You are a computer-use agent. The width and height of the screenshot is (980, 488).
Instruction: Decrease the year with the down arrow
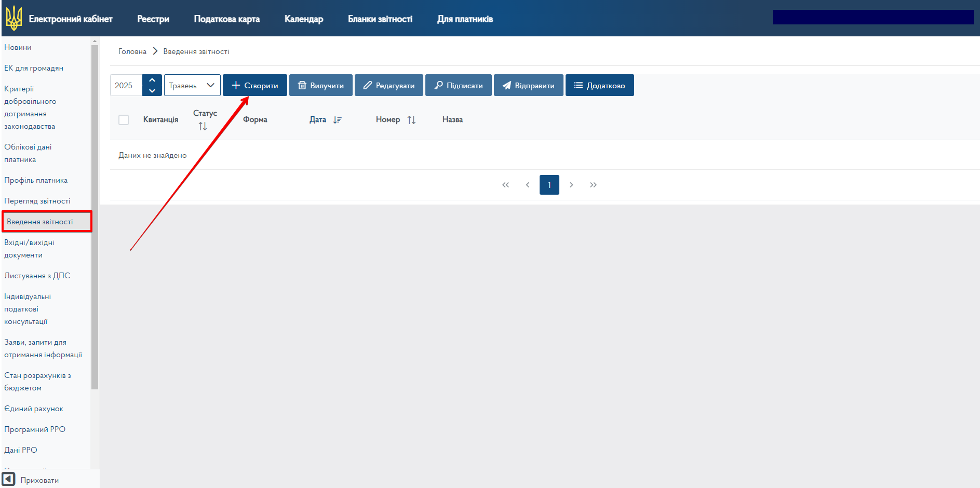(x=152, y=91)
